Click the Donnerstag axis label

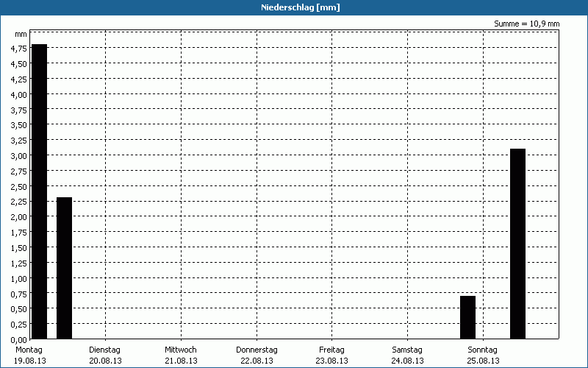pos(257,350)
